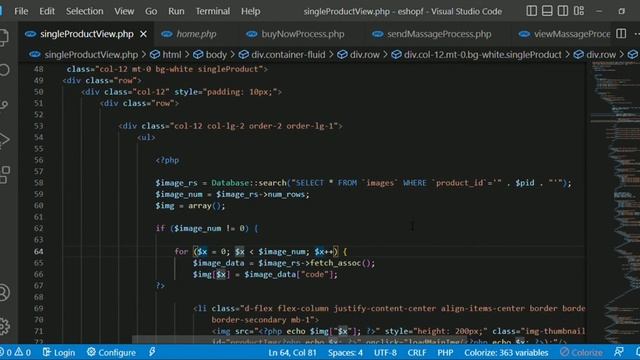Open the Accounts menu icon
This screenshot has width=640, height=360.
(4, 293)
